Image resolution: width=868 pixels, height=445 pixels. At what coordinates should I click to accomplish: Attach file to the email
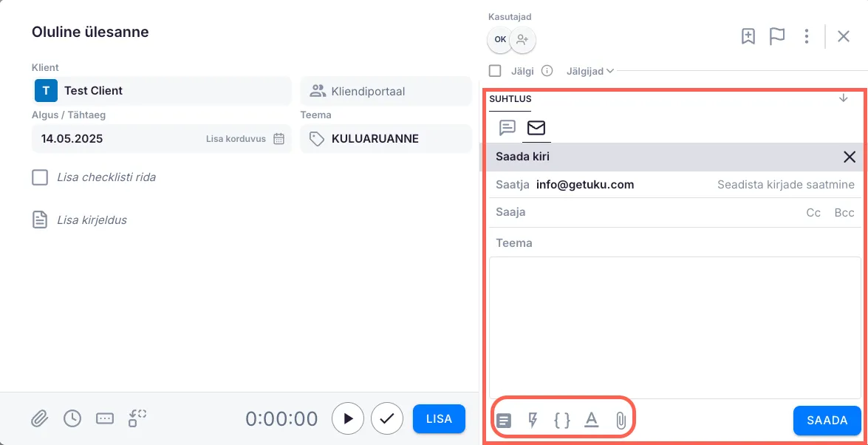pyautogui.click(x=621, y=421)
